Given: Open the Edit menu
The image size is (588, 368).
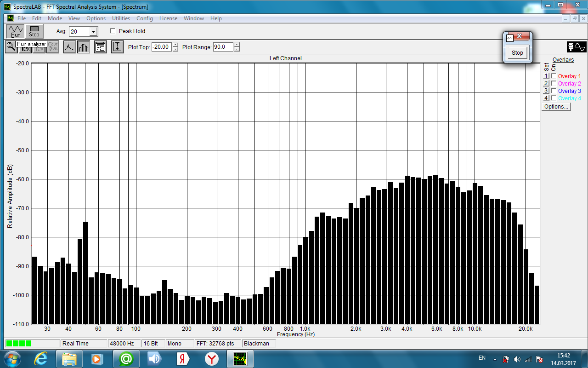Looking at the screenshot, I should point(37,18).
